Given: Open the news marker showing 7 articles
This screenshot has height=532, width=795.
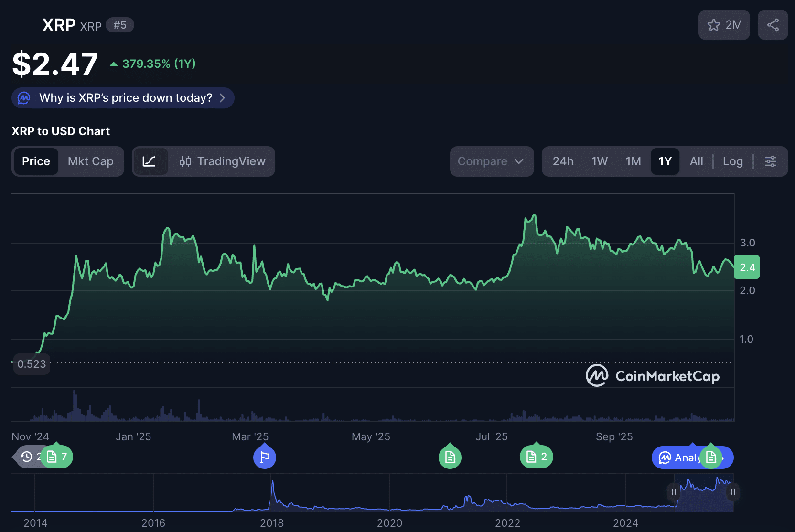Looking at the screenshot, I should [x=57, y=457].
